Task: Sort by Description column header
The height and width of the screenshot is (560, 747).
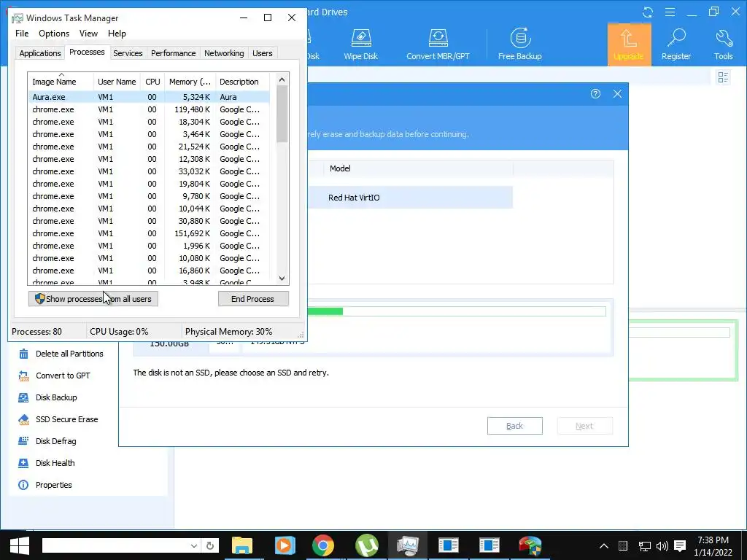Action: click(x=242, y=82)
